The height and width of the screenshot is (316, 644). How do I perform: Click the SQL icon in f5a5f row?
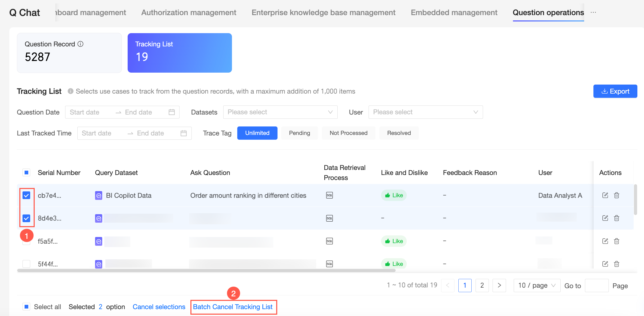[329, 241]
